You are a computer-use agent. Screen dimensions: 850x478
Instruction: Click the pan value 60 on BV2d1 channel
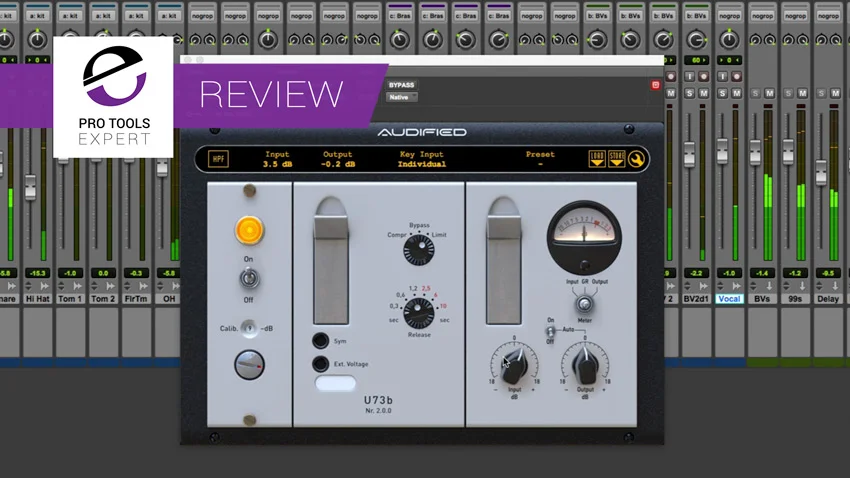click(696, 60)
